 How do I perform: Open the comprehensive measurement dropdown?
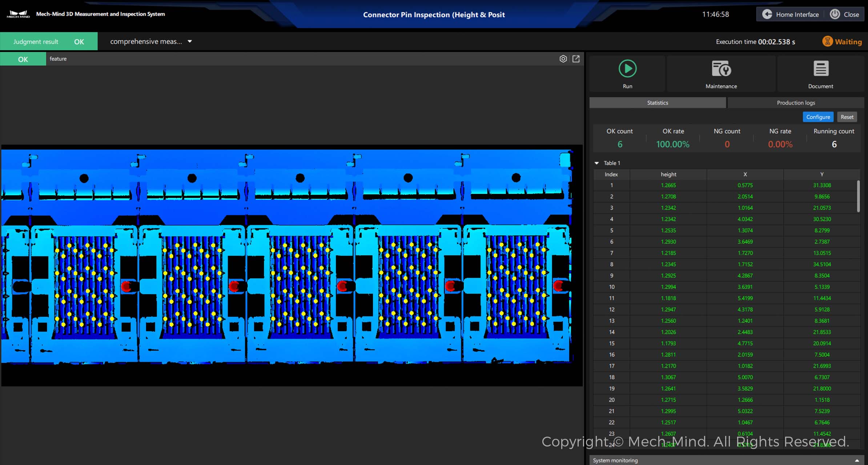(151, 41)
